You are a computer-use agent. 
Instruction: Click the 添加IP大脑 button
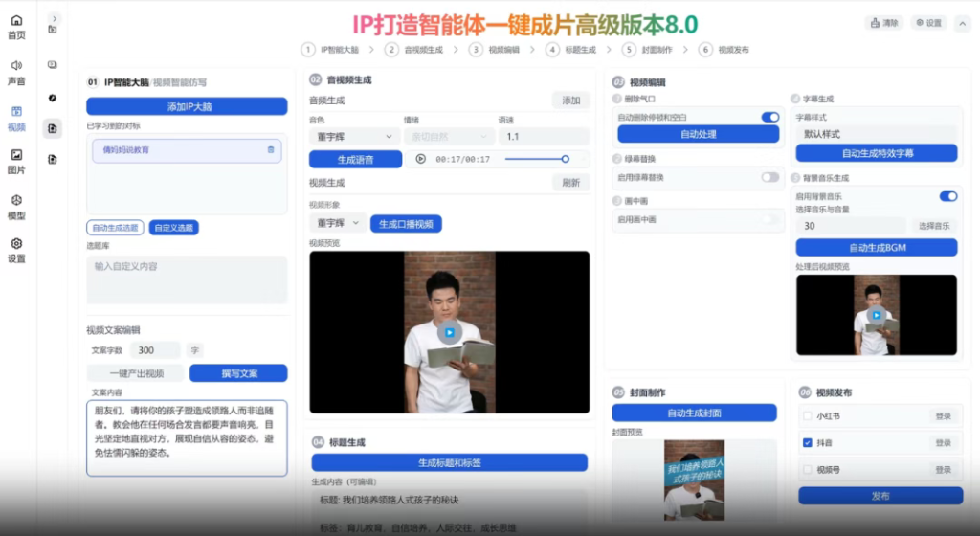click(187, 107)
